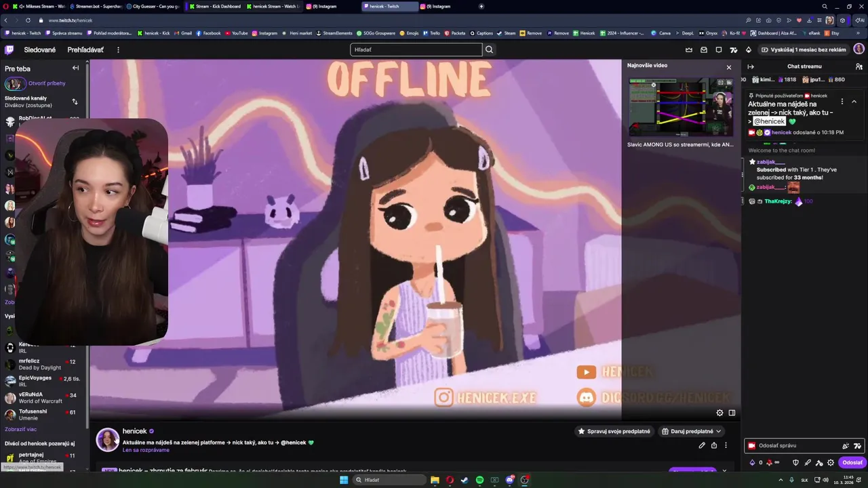Open pinned message three-dot options
The height and width of the screenshot is (488, 868).
[842, 102]
